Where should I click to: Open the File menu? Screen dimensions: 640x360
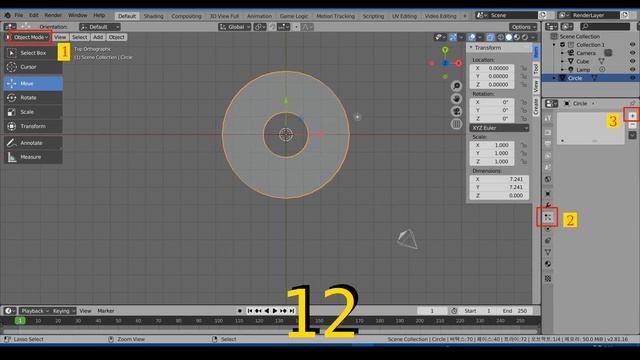tap(19, 15)
